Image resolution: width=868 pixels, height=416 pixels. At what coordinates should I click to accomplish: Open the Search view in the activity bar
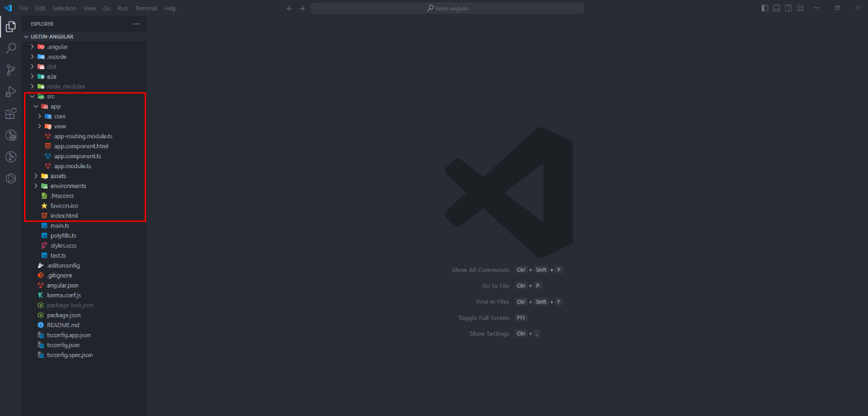11,48
